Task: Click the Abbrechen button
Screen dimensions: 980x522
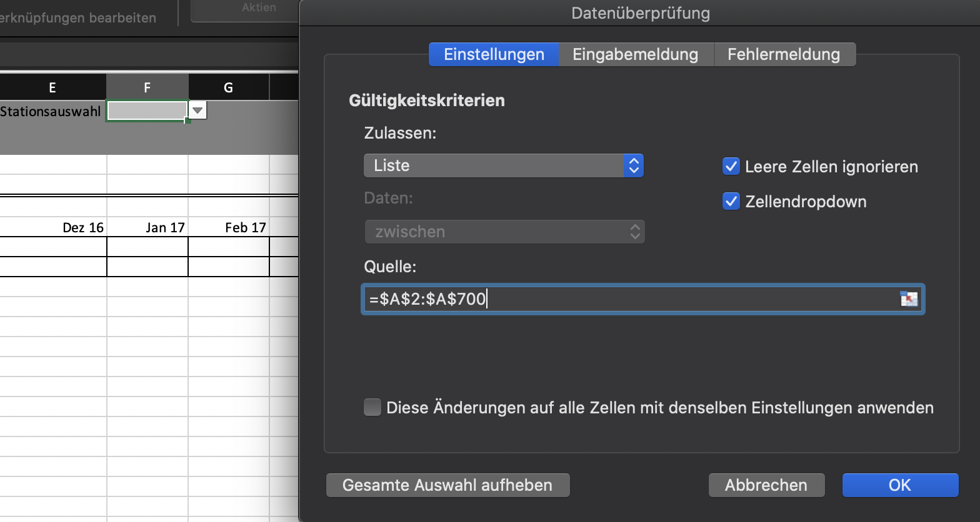Action: coord(766,485)
